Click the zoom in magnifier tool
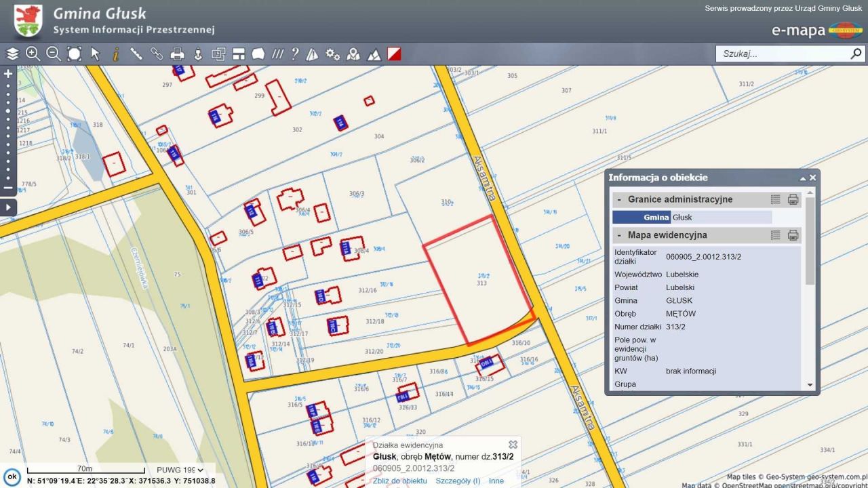 point(33,54)
